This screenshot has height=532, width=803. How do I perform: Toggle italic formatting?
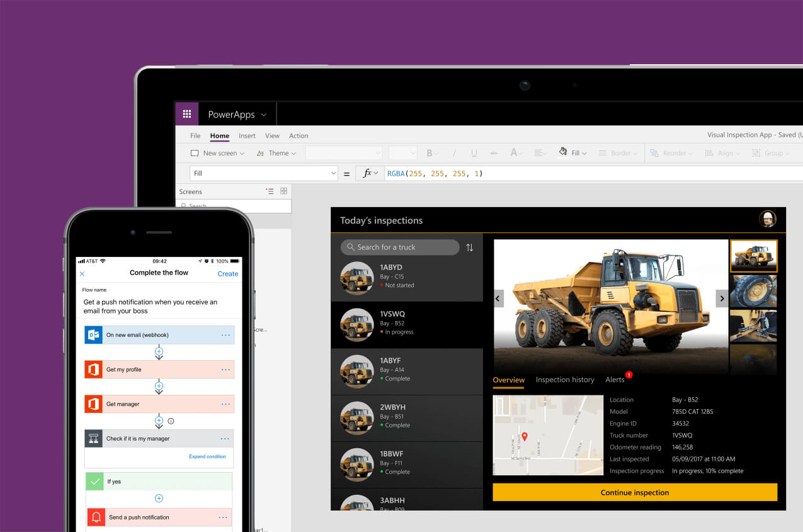[454, 153]
